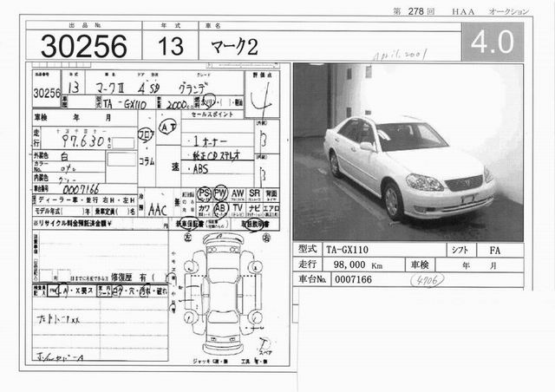Click the exterior color 白 entry
The height and width of the screenshot is (392, 555).
click(x=64, y=156)
